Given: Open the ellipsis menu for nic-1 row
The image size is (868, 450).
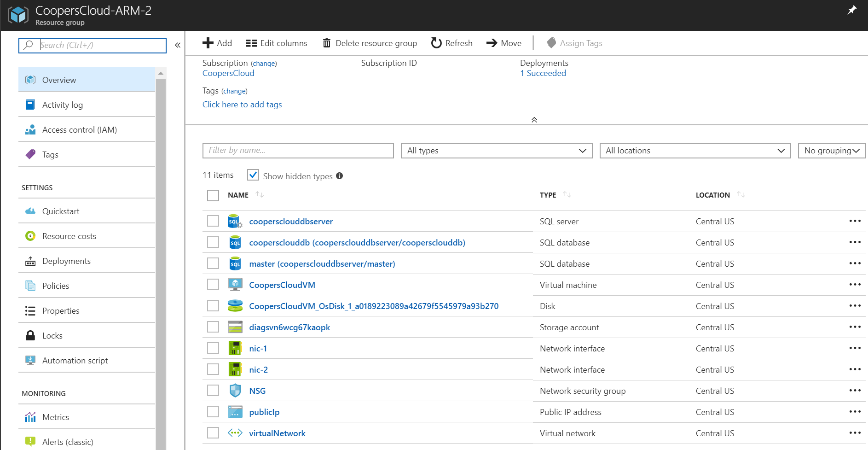Looking at the screenshot, I should pos(855,348).
